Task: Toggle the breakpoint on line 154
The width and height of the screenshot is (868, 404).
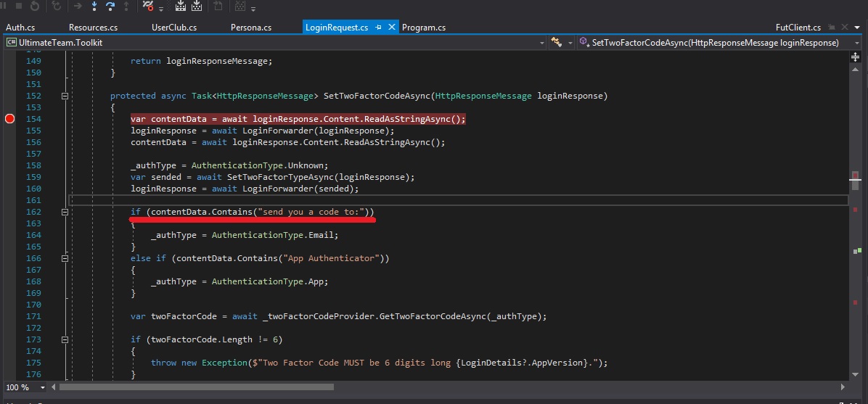Action: tap(9, 118)
